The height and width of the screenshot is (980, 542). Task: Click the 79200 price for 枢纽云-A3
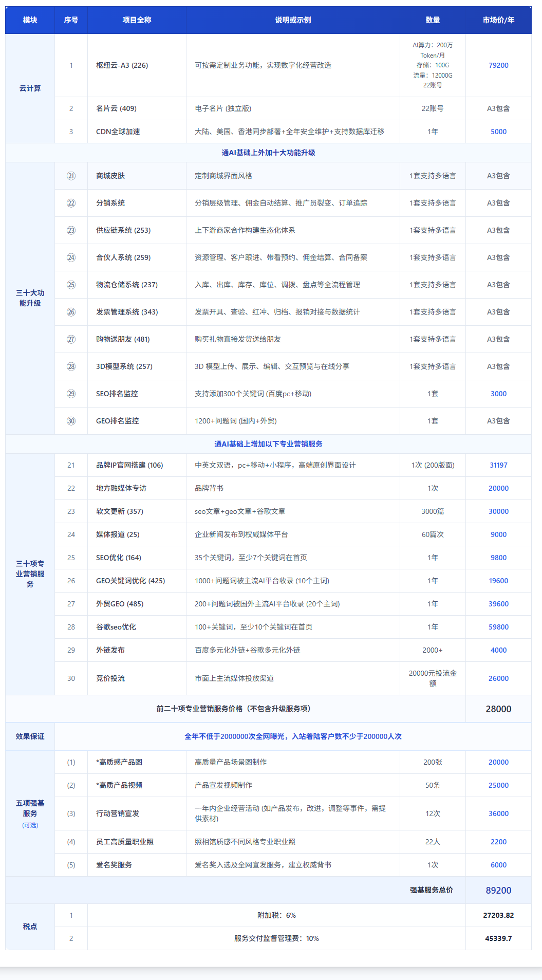click(498, 65)
